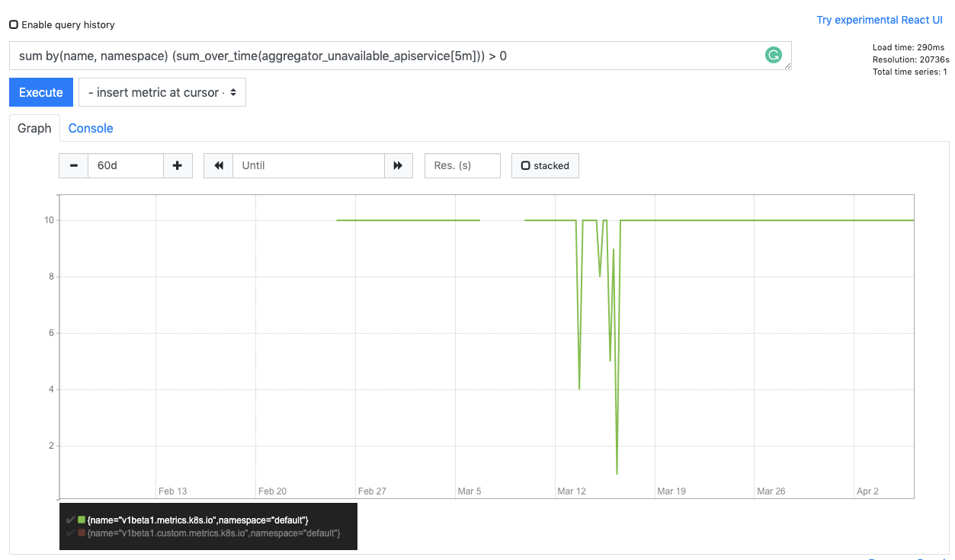This screenshot has width=955, height=560.
Task: Enable the query history checkbox
Action: (14, 24)
